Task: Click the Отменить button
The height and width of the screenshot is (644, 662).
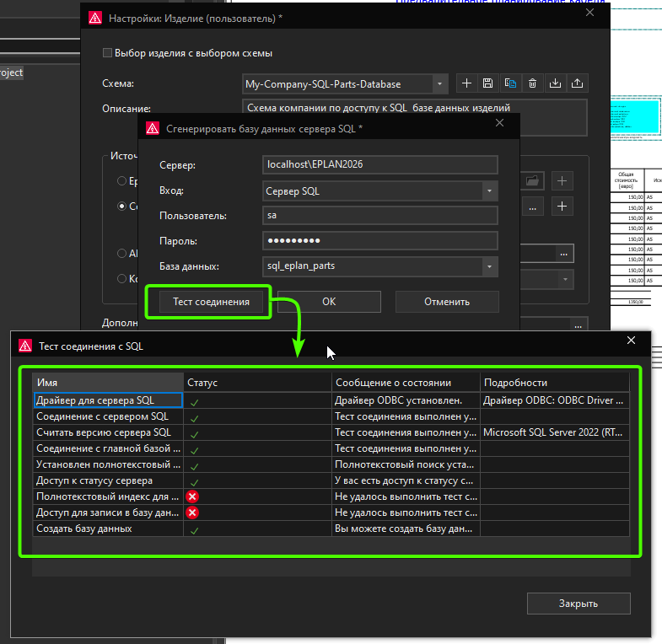Action: [447, 302]
